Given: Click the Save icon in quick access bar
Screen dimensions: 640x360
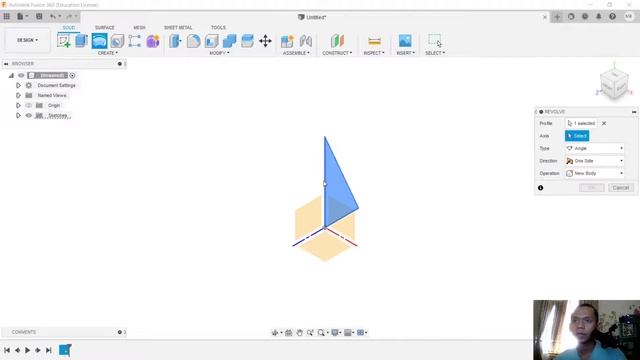Looking at the screenshot, I should 39,16.
